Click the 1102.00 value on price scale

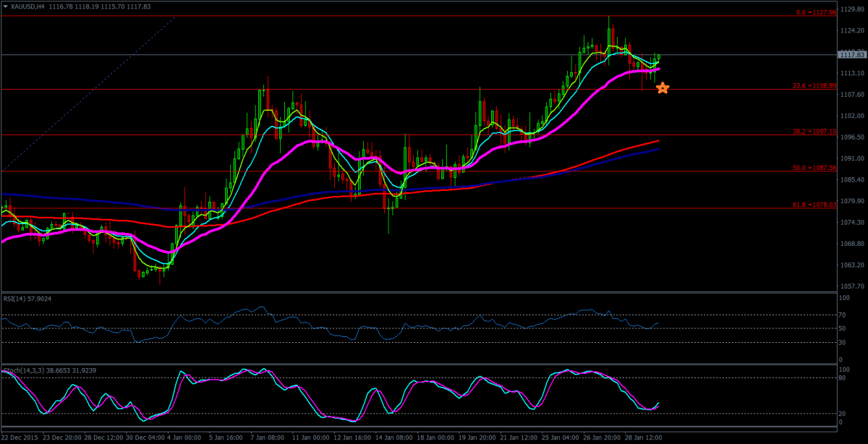tap(849, 116)
